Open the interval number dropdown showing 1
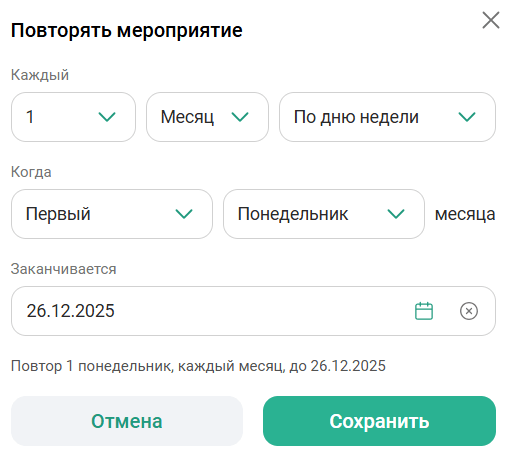 point(73,117)
